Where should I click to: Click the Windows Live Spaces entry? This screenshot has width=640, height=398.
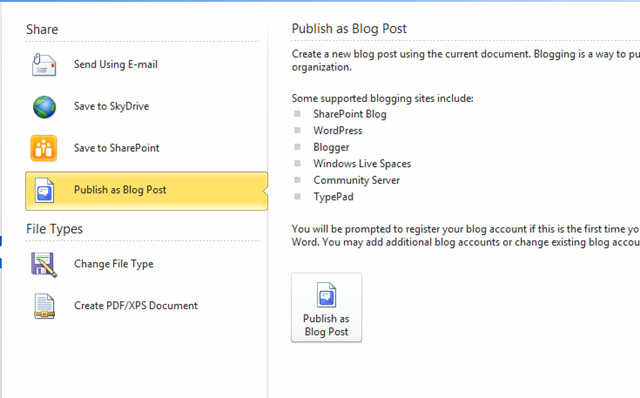(362, 164)
